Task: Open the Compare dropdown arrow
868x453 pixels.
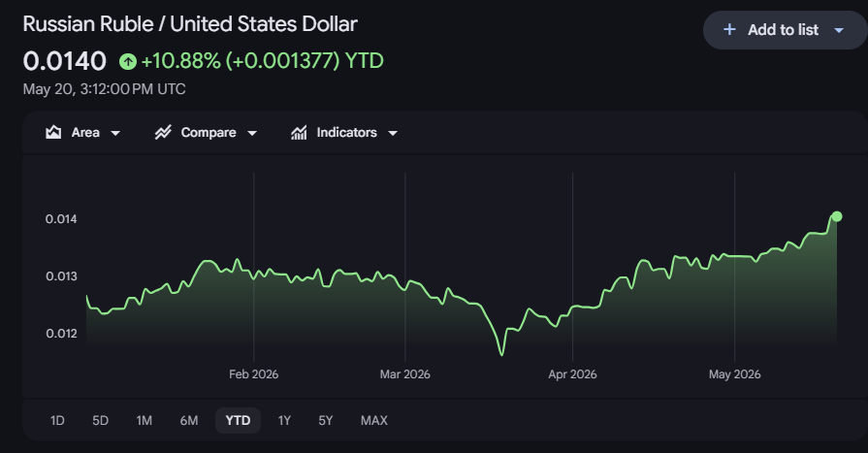Action: [x=252, y=133]
